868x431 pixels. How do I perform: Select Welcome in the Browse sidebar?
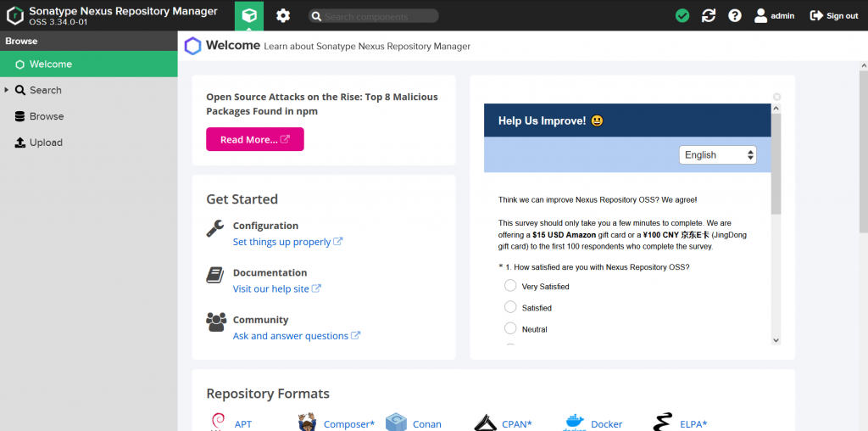(x=88, y=64)
